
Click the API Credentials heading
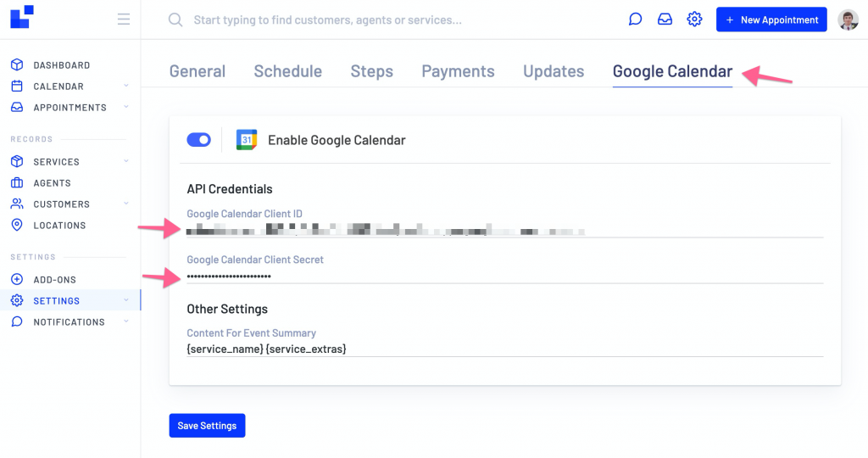point(229,189)
